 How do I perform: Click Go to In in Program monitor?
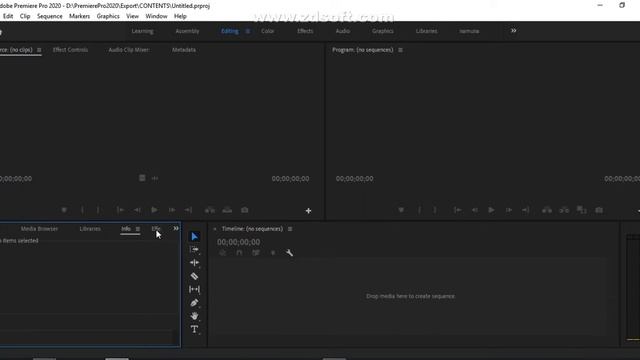(458, 210)
